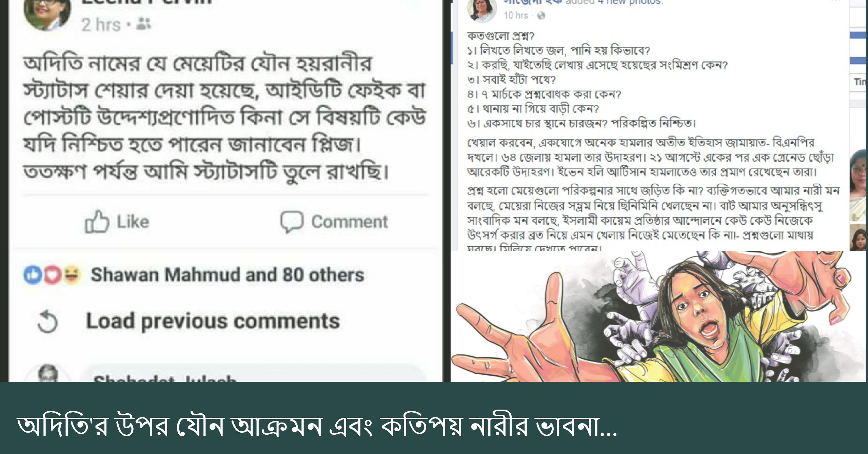Open the harassment illustration photo

(x=658, y=316)
